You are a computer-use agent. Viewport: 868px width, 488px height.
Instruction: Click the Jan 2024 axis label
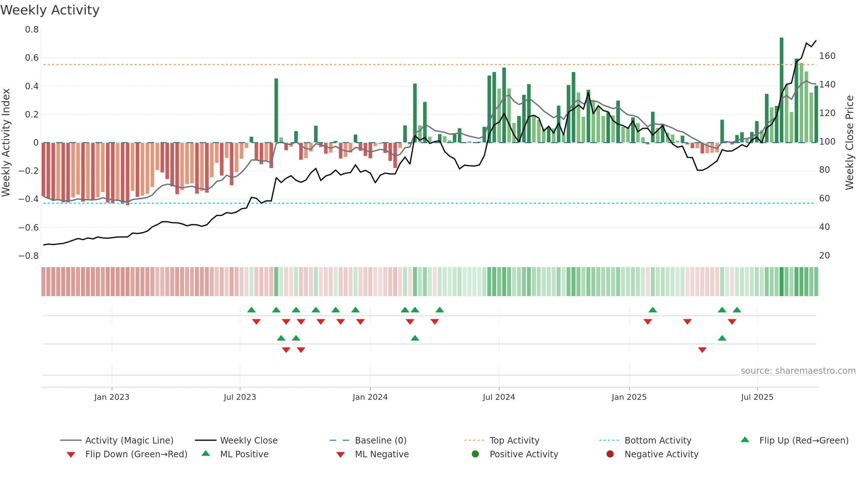click(370, 397)
